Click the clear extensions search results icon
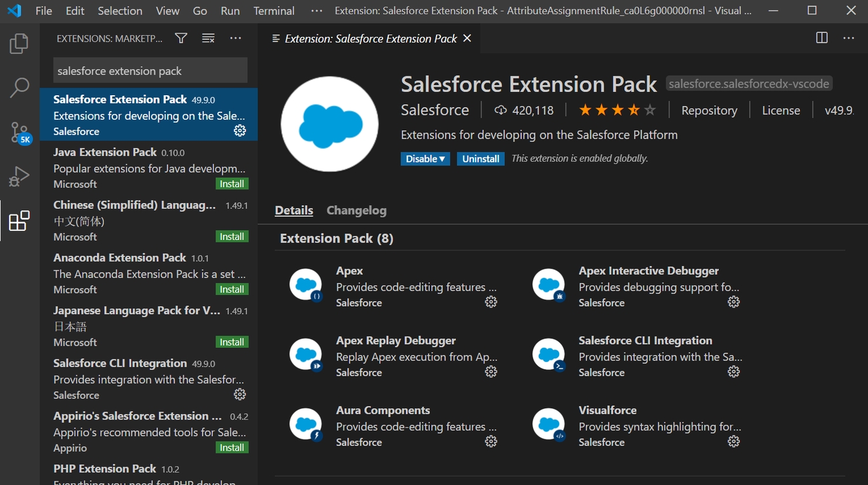This screenshot has height=485, width=868. [x=208, y=39]
